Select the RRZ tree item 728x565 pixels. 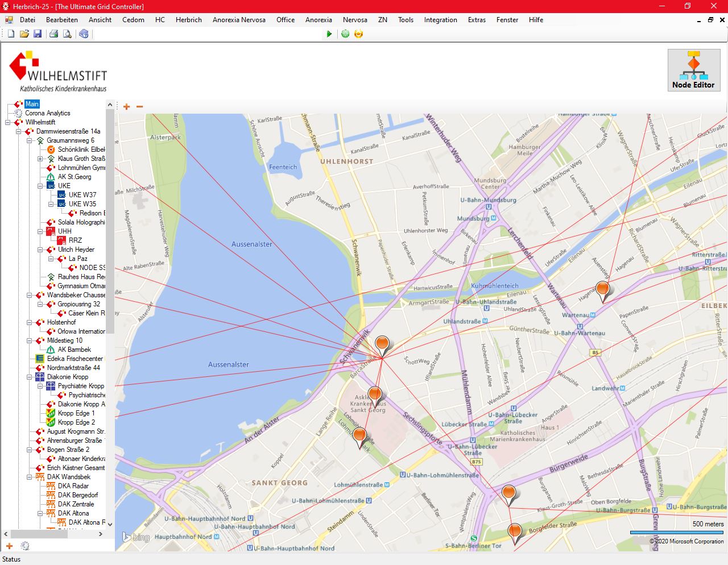point(75,240)
